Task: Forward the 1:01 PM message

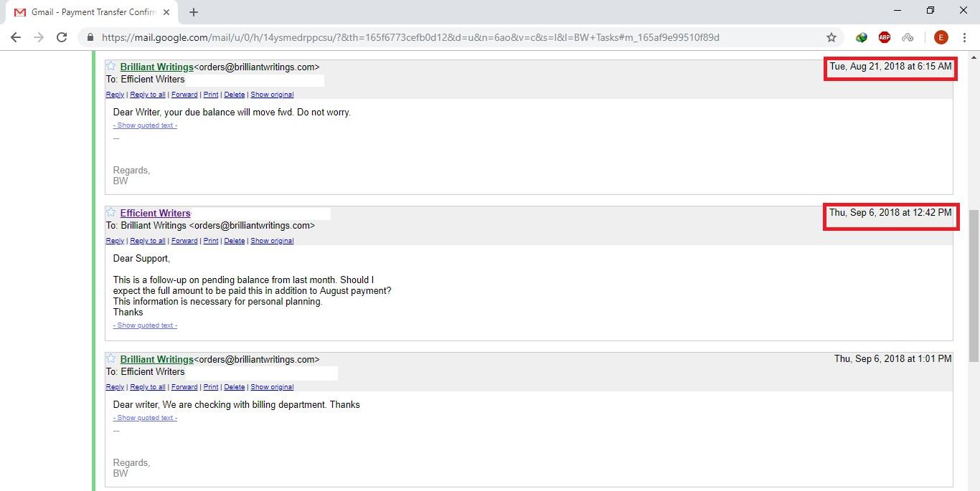Action: [184, 387]
